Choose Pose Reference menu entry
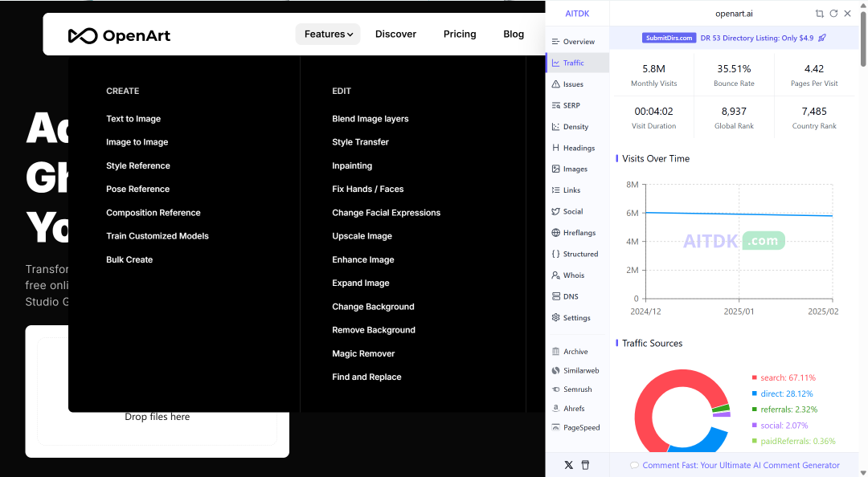Screen dimensions: 868x477 pyautogui.click(x=138, y=190)
